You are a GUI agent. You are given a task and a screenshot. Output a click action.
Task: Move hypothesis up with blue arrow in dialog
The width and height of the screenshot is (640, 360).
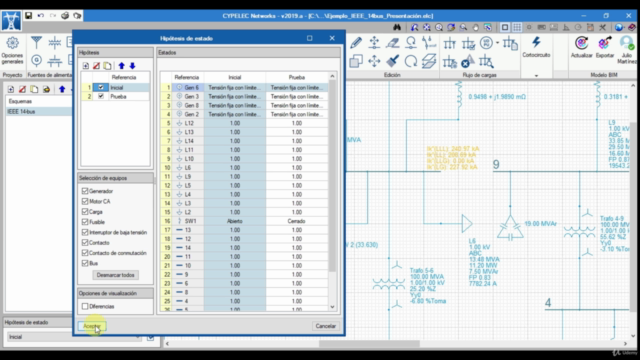point(121,66)
